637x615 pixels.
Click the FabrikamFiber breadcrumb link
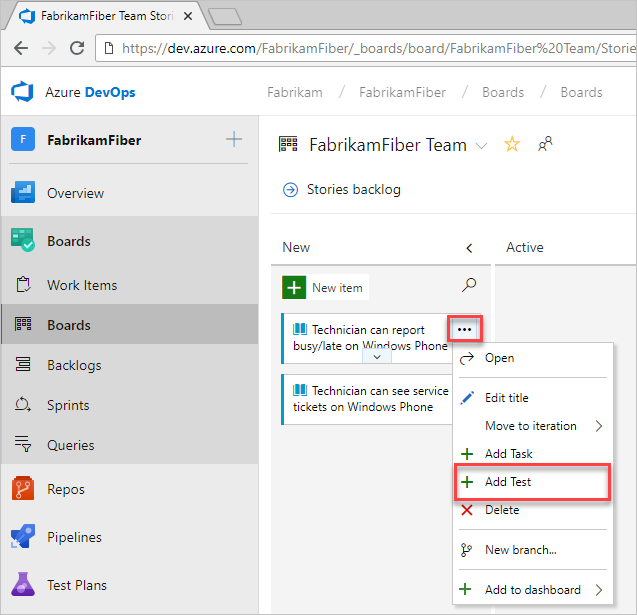pos(402,92)
